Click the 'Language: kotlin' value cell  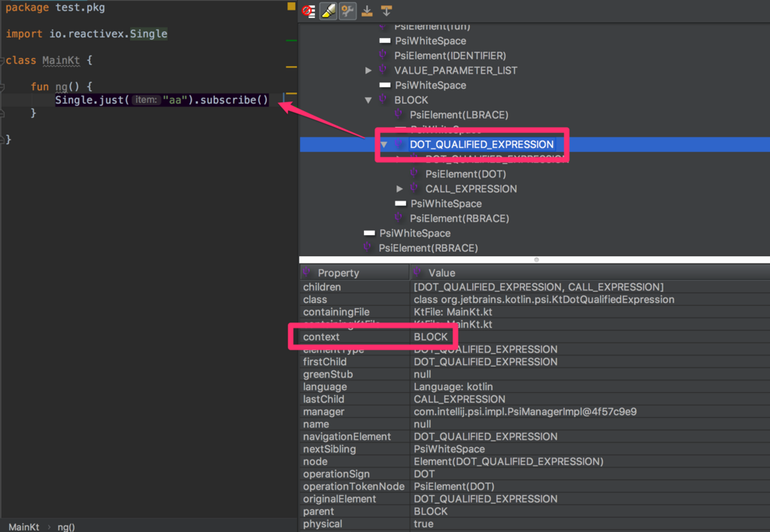point(453,387)
